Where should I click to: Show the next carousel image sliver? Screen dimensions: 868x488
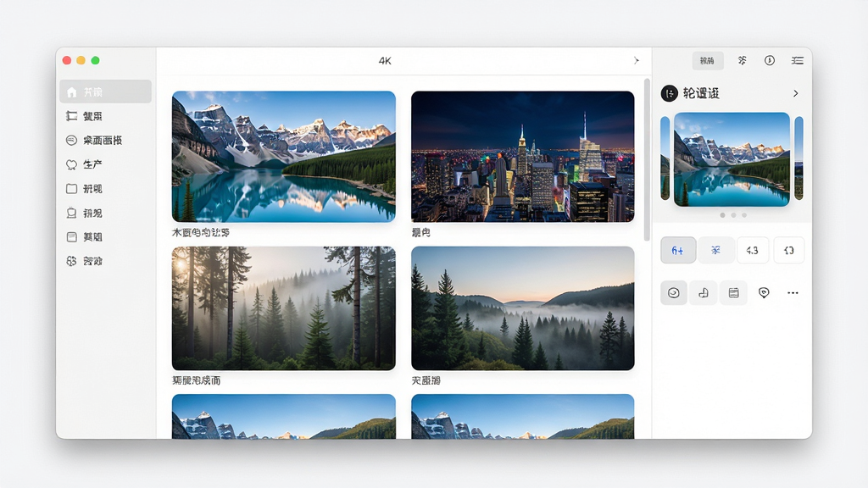click(798, 158)
